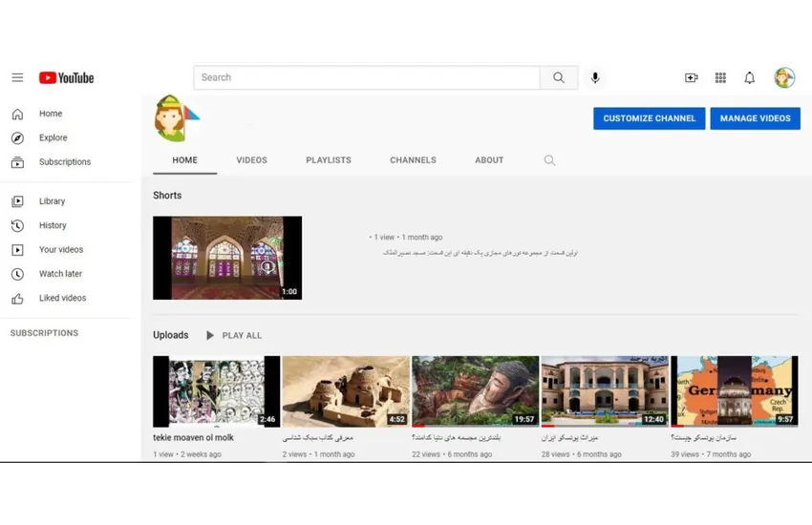Viewport: 812px width, 525px height.
Task: Open the account avatar menu
Action: [784, 77]
